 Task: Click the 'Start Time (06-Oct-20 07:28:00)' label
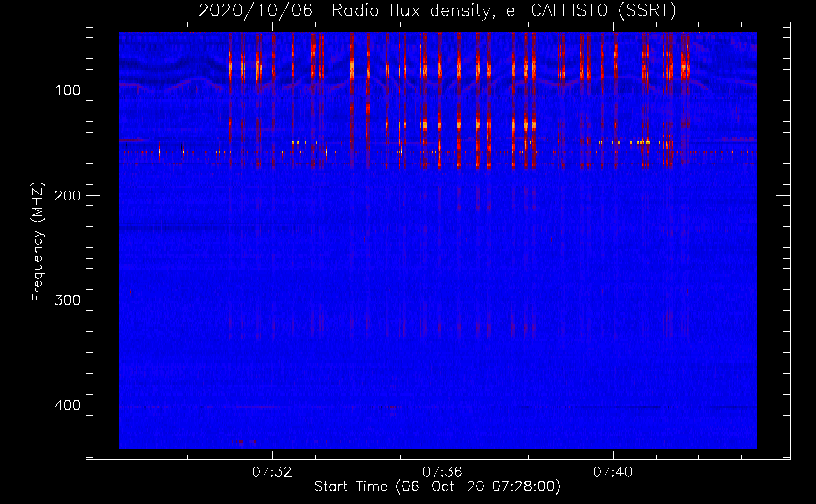tap(437, 487)
